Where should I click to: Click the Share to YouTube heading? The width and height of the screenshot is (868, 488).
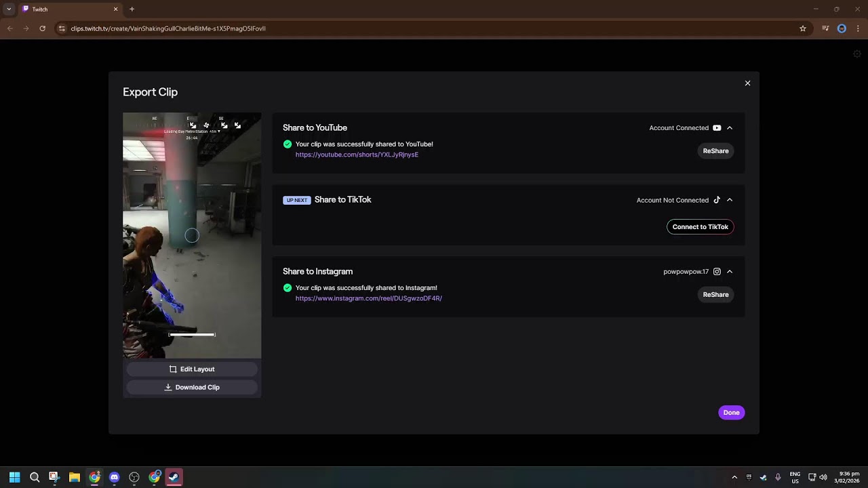tap(315, 128)
